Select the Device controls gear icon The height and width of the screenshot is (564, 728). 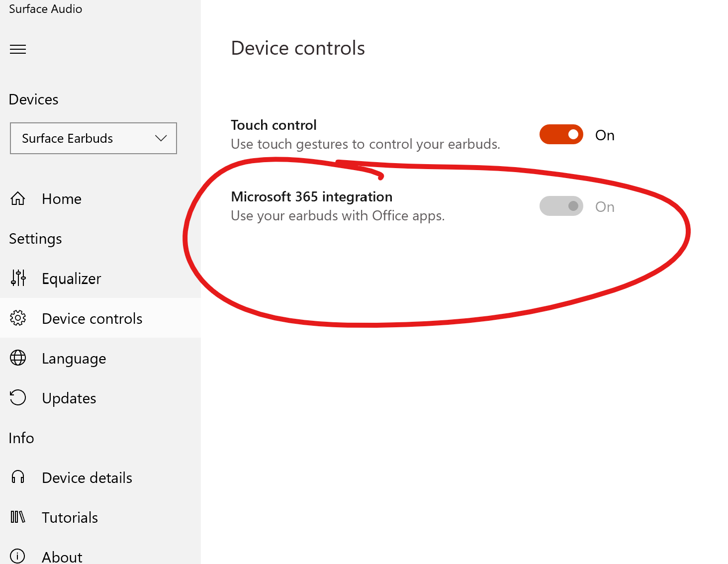pyautogui.click(x=18, y=318)
